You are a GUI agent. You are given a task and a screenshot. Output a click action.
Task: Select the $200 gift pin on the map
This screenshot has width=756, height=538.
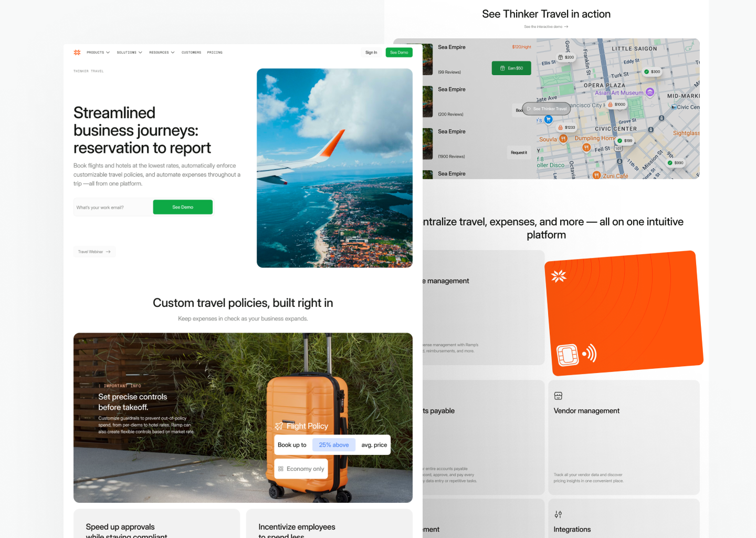click(x=566, y=57)
